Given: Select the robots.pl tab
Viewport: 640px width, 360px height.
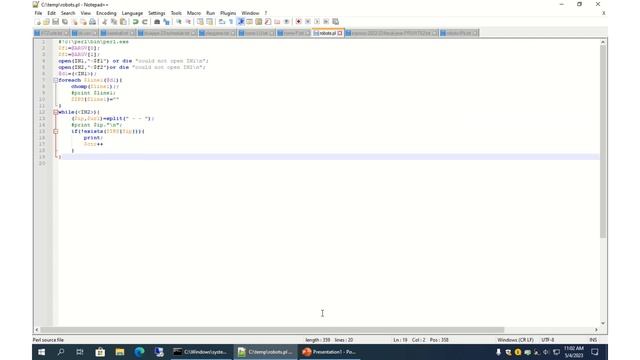Looking at the screenshot, I should click(327, 33).
